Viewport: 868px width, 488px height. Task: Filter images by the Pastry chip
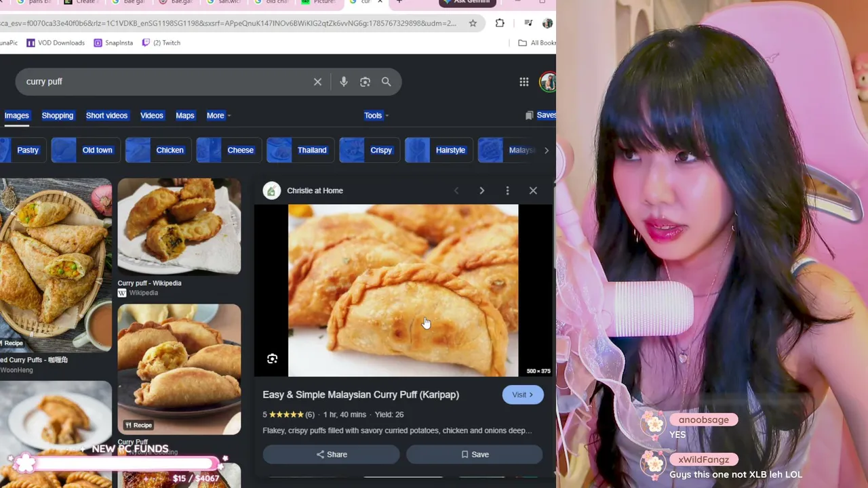coord(22,150)
